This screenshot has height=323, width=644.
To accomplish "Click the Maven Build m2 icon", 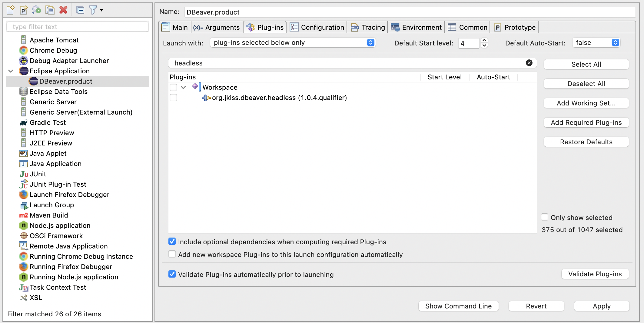I will pyautogui.click(x=24, y=215).
